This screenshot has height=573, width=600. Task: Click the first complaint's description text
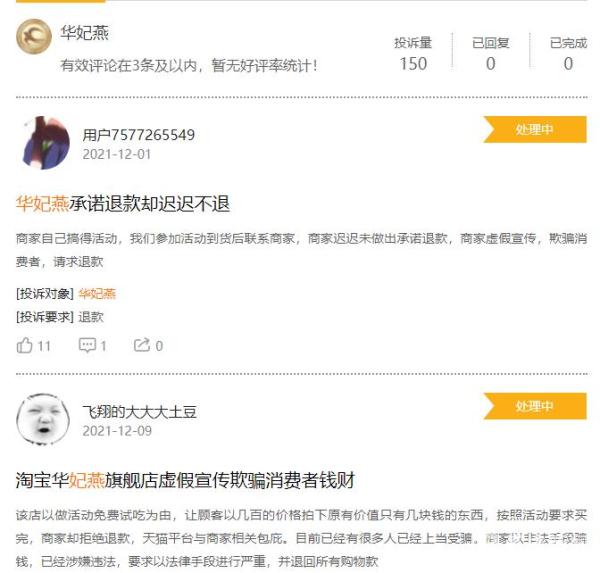(302, 250)
